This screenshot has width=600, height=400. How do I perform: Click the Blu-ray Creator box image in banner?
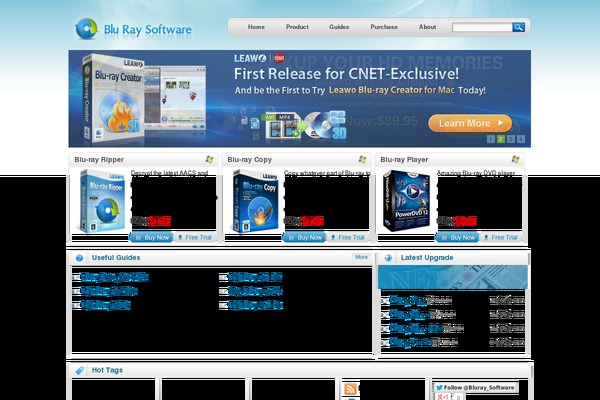114,99
